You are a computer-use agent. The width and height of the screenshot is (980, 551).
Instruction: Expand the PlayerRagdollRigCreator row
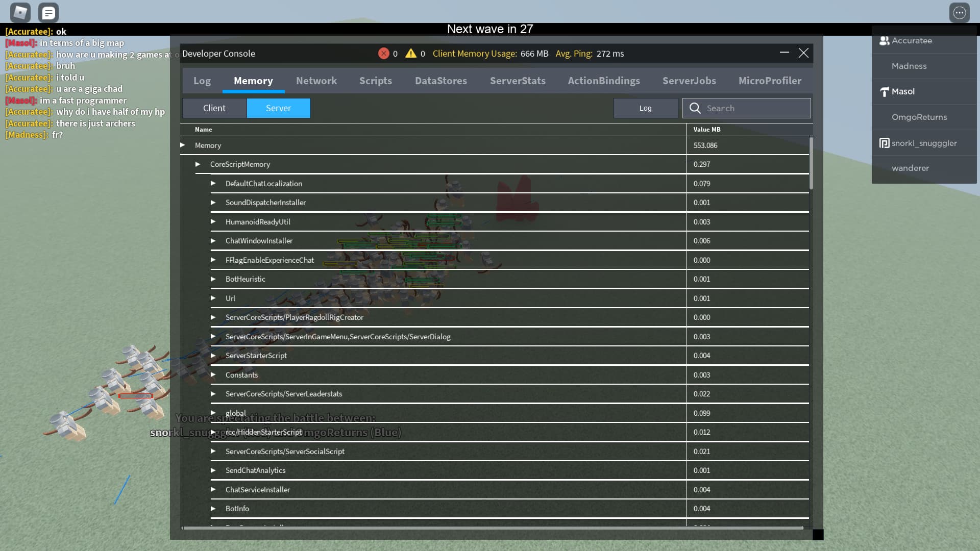pos(213,317)
